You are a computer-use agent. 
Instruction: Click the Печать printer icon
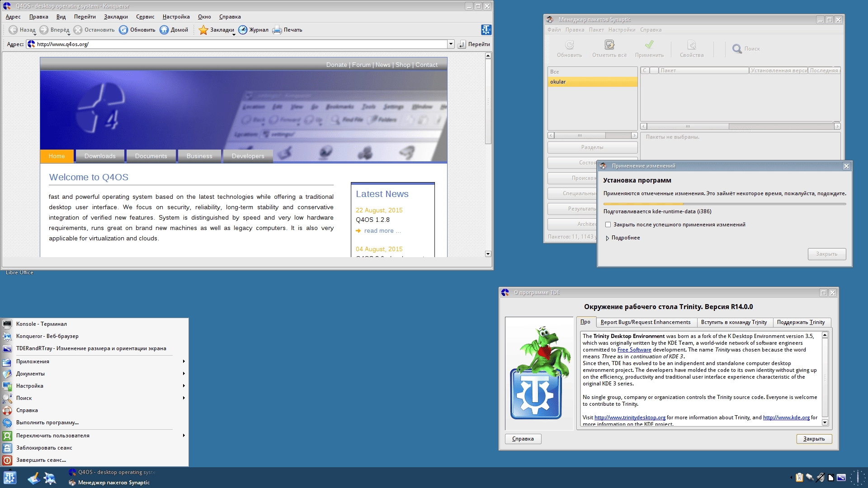[277, 30]
